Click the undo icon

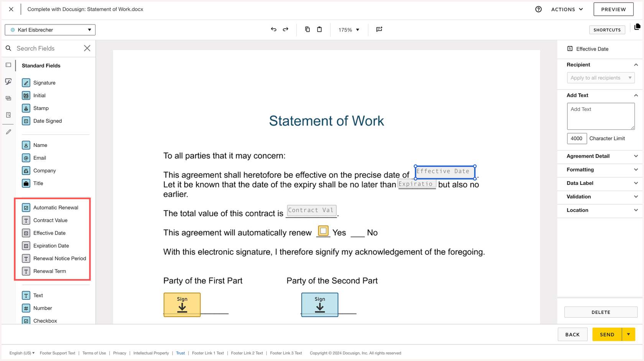point(273,29)
